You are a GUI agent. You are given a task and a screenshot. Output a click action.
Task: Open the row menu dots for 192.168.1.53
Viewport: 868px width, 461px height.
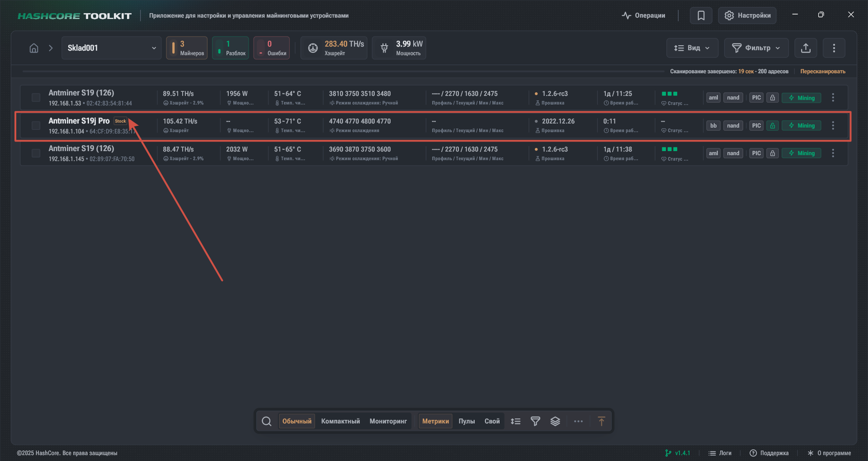click(833, 98)
